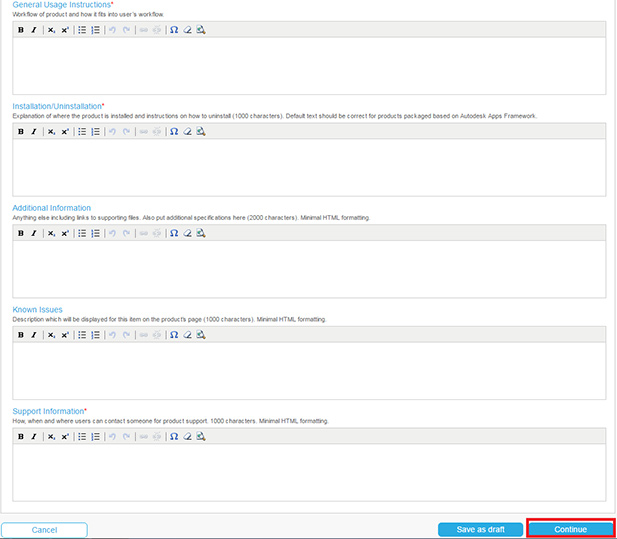Click Save as draft
The width and height of the screenshot is (617, 539).
pyautogui.click(x=480, y=529)
